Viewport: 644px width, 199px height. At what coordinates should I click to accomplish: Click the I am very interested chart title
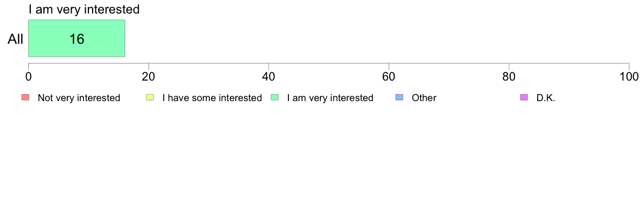click(x=84, y=9)
